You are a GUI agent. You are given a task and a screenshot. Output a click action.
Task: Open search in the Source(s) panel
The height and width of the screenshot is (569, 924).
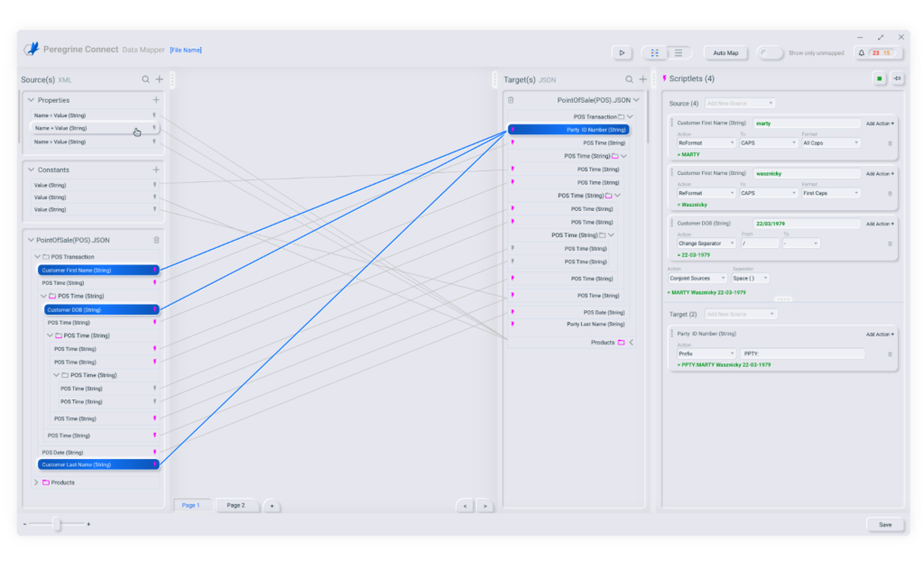[144, 79]
